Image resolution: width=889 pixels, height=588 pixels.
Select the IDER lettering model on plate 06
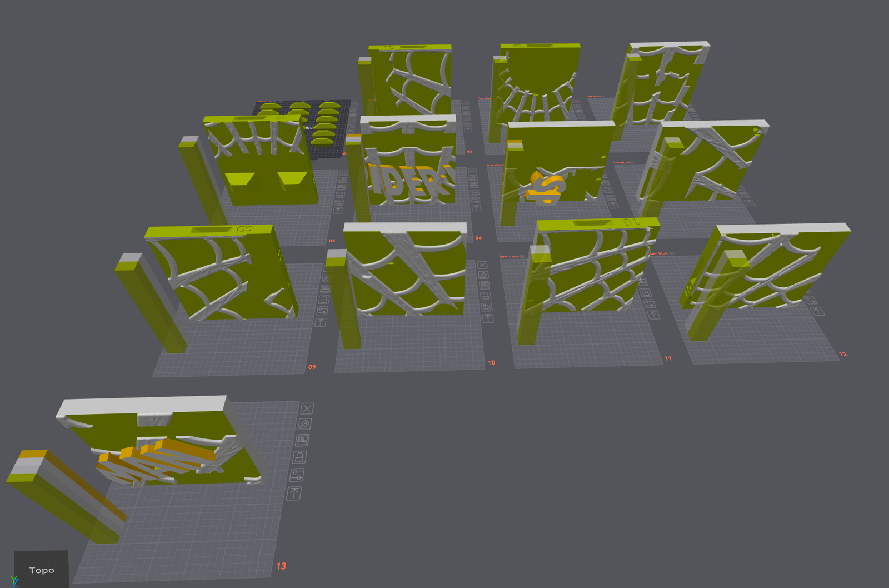click(408, 181)
